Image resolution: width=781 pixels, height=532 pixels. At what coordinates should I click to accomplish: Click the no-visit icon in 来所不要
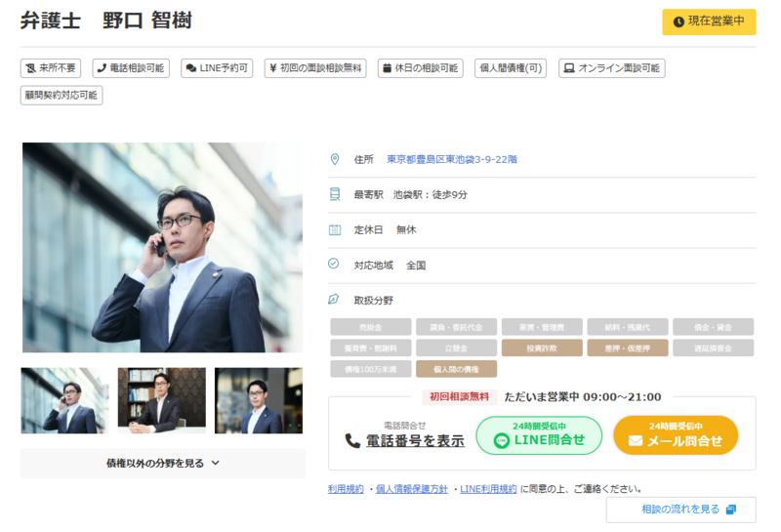pos(31,68)
